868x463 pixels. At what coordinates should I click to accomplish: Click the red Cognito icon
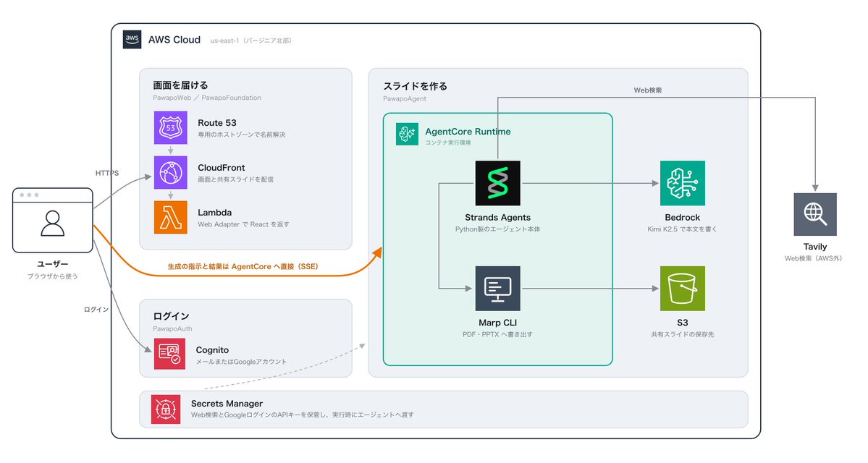(x=169, y=354)
